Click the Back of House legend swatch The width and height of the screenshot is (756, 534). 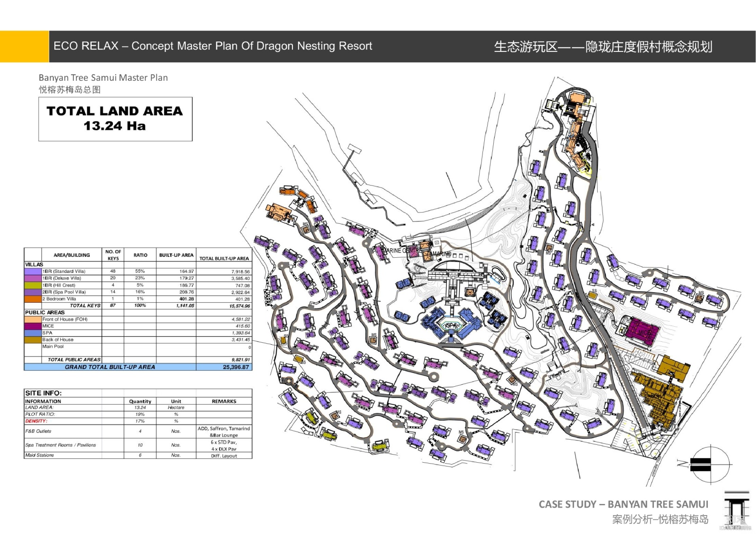click(33, 339)
